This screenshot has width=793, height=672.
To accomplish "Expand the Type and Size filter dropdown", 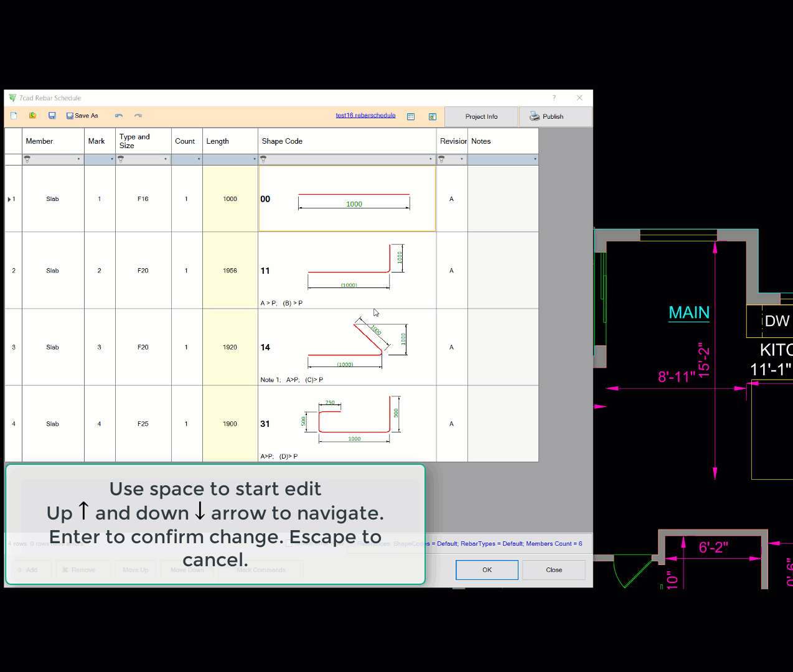I will [166, 159].
